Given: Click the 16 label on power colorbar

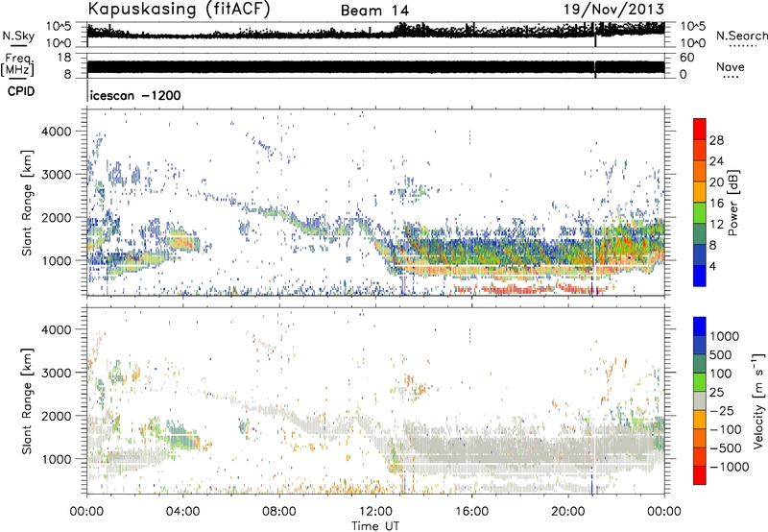Looking at the screenshot, I should tap(716, 204).
